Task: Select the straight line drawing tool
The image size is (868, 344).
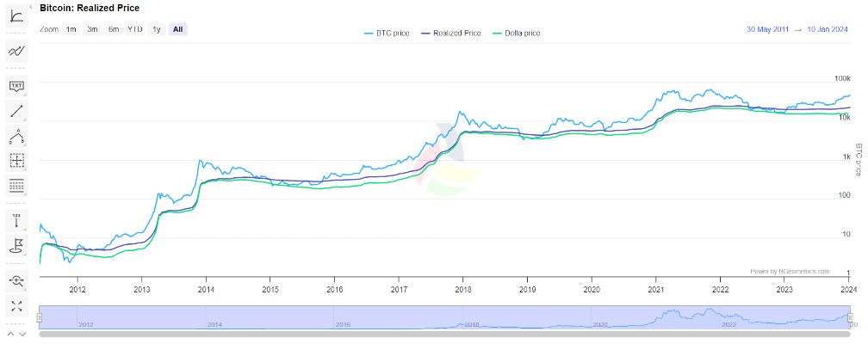Action: [x=16, y=111]
